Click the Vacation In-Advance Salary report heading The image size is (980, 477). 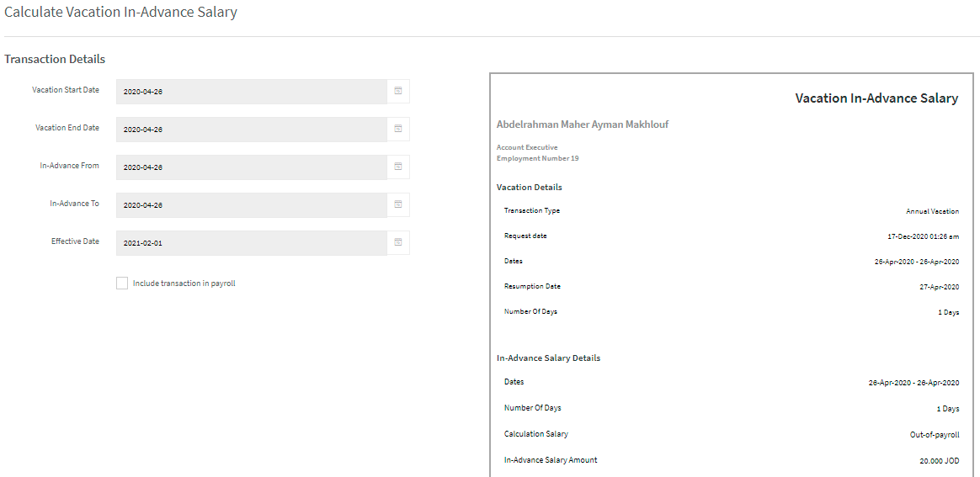click(876, 98)
